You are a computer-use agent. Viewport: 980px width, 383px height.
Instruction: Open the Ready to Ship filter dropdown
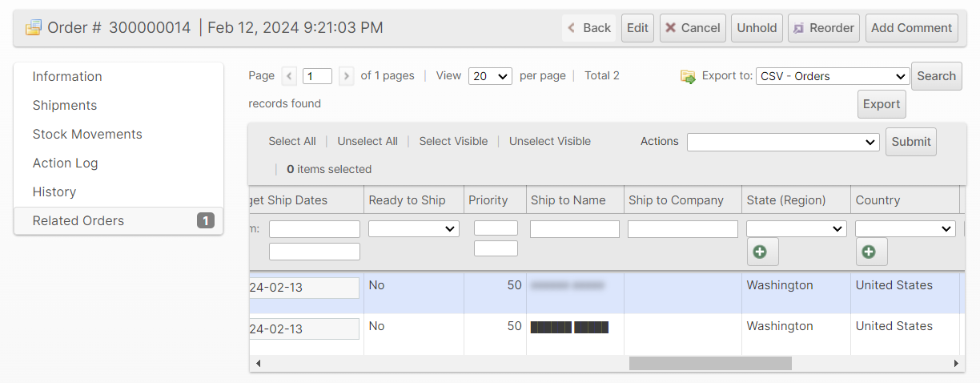pos(413,229)
